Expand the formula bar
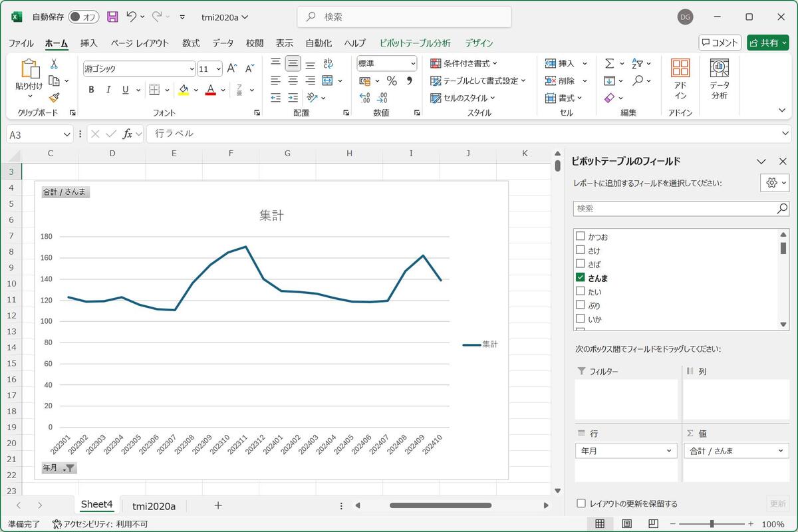Image resolution: width=798 pixels, height=532 pixels. [x=785, y=134]
